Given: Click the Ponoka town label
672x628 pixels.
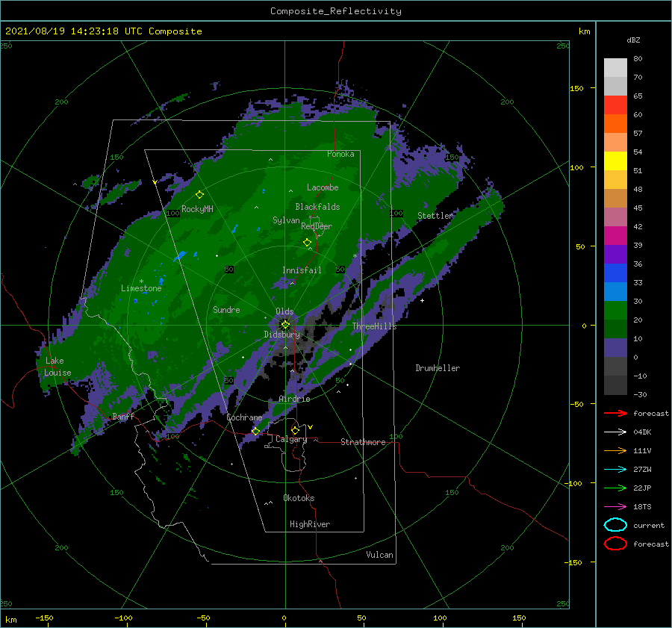Looking at the screenshot, I should pyautogui.click(x=340, y=154).
